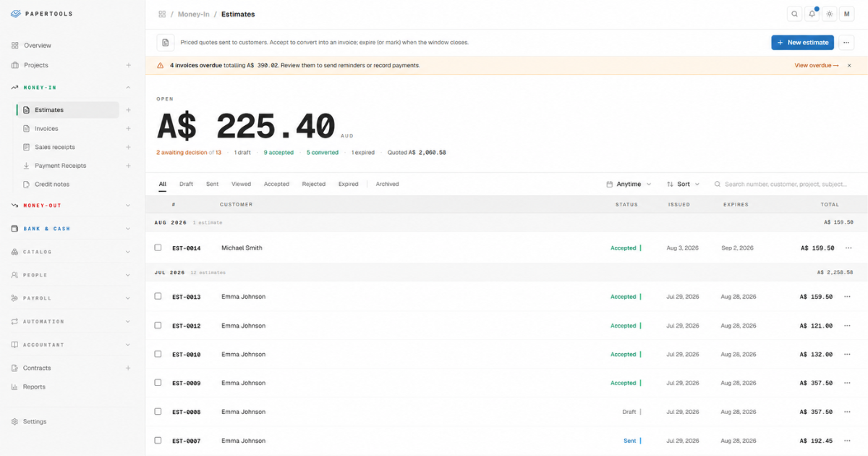Image resolution: width=868 pixels, height=456 pixels.
Task: Dismiss the overdue invoices banner
Action: pos(849,65)
